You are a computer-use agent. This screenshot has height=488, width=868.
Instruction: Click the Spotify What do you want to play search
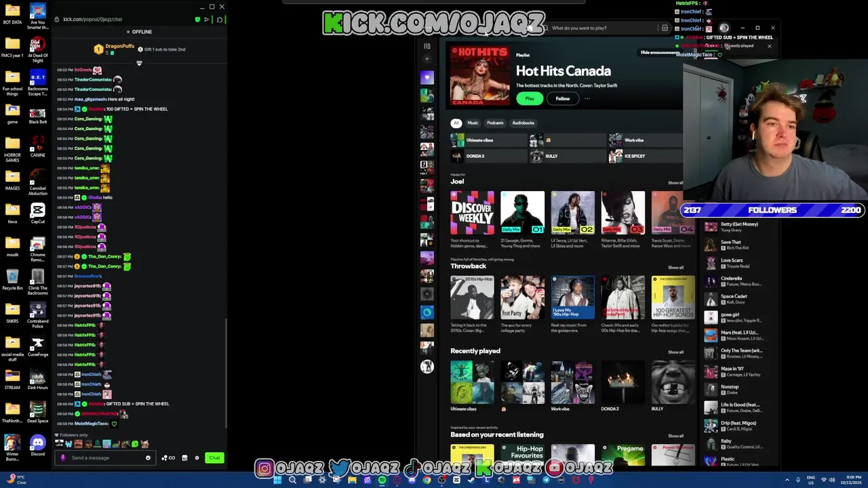[x=602, y=28]
